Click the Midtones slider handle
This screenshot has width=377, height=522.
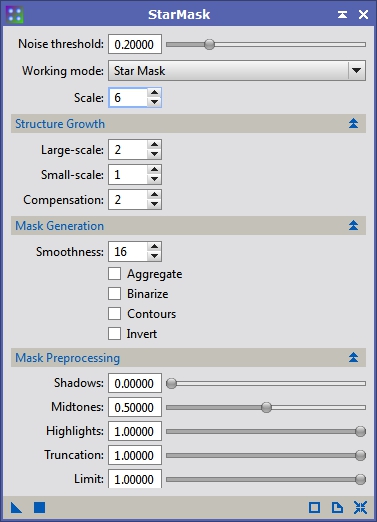(266, 407)
